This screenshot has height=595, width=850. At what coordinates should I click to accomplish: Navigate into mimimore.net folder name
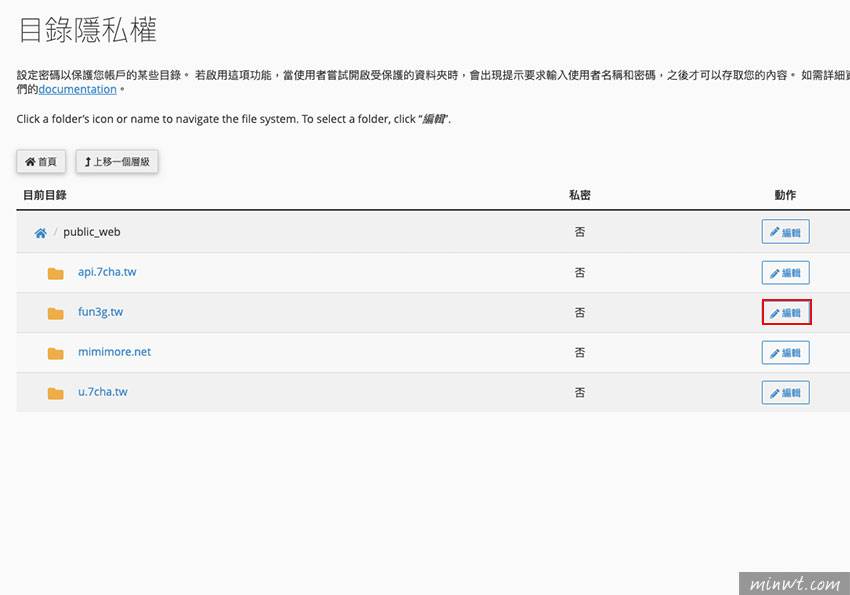114,352
